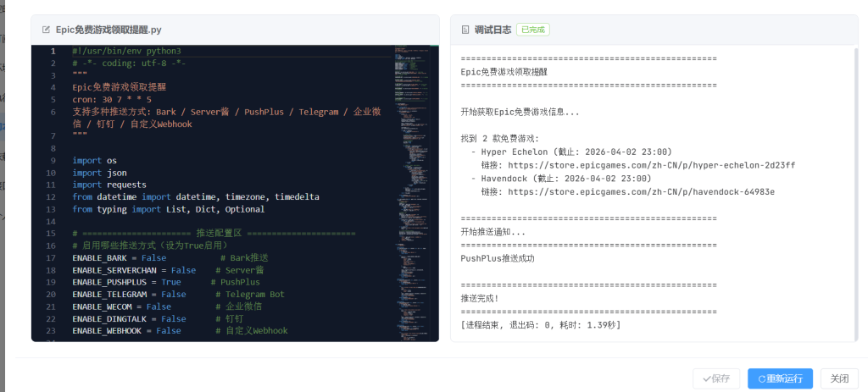The image size is (868, 392).
Task: Click line number 1 in the gutter
Action: [x=53, y=52]
